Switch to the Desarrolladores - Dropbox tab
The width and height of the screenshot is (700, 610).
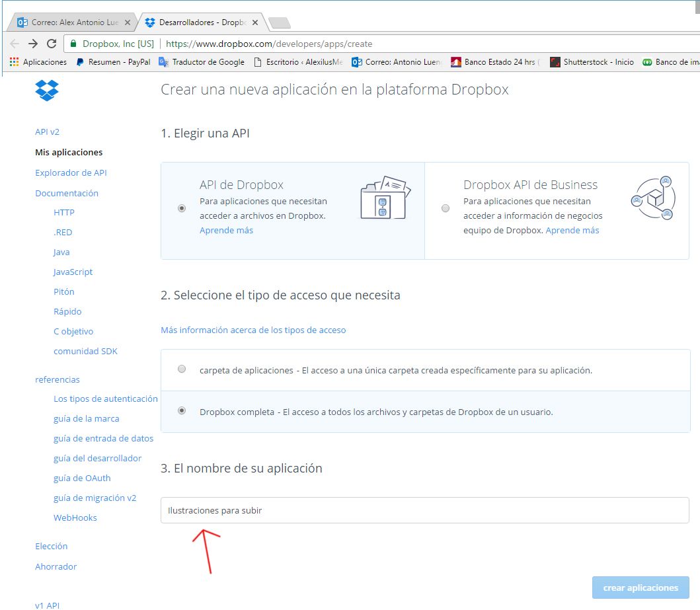tap(202, 22)
